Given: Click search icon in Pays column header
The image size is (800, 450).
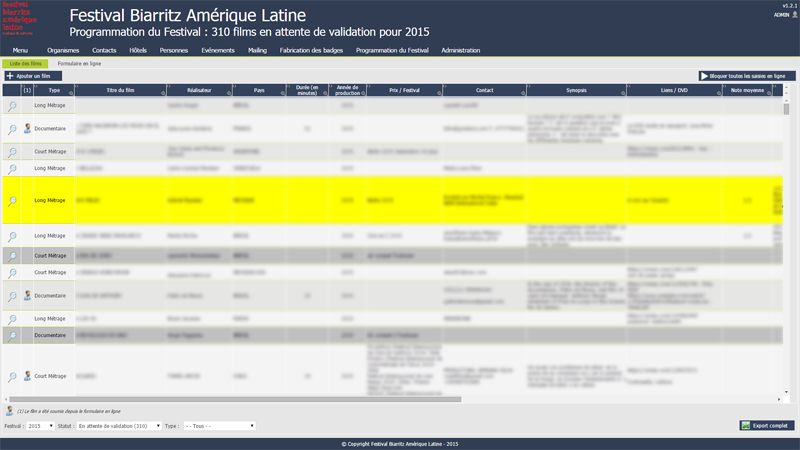Looking at the screenshot, I should pos(283,93).
